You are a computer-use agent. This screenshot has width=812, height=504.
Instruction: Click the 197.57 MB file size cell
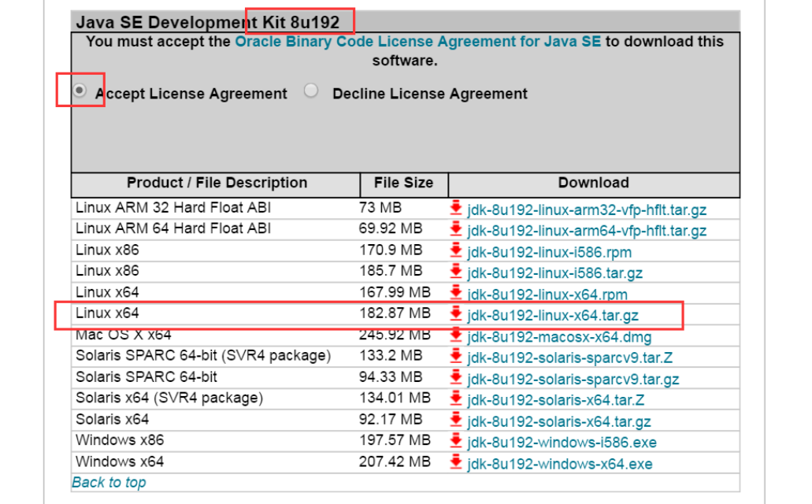[395, 440]
